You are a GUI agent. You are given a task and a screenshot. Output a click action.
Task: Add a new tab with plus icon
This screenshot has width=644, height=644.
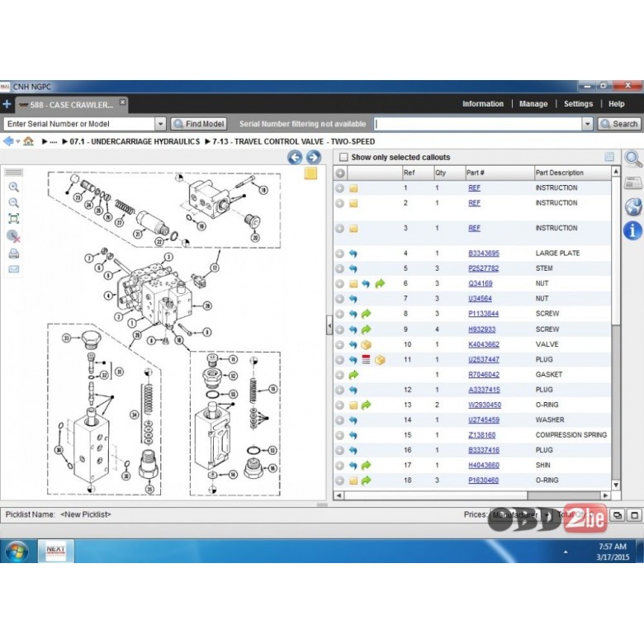(7, 104)
